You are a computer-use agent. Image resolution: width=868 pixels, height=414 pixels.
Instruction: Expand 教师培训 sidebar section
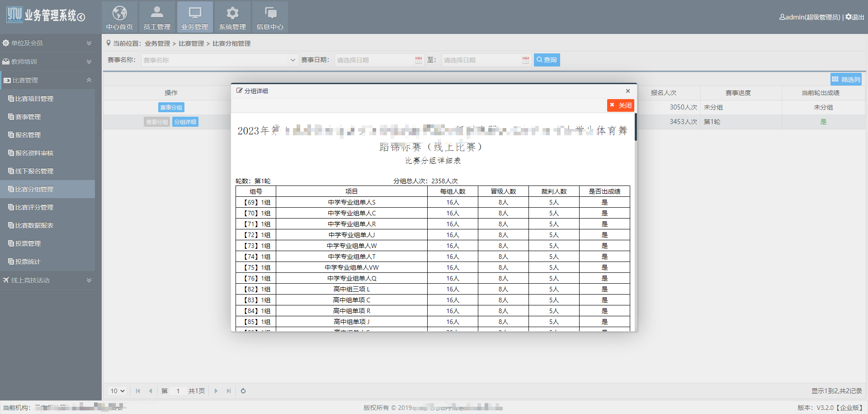(x=47, y=62)
